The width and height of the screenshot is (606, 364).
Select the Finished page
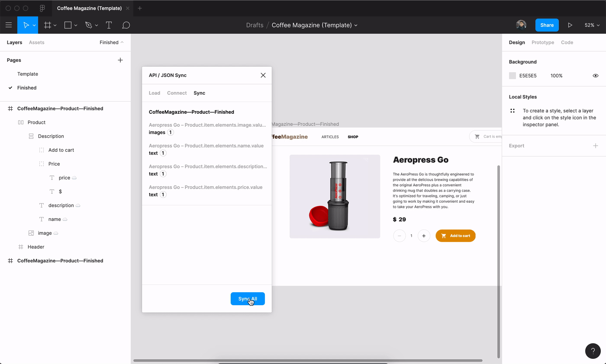27,88
